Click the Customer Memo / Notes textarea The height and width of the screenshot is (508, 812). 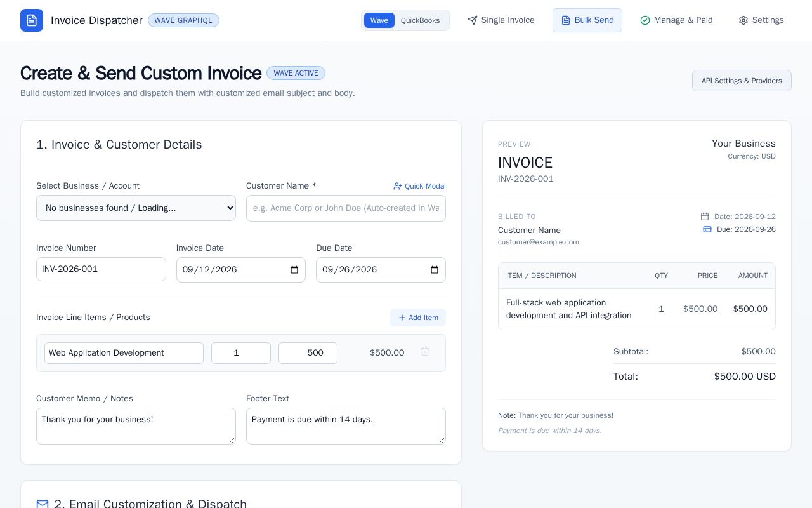(x=136, y=426)
